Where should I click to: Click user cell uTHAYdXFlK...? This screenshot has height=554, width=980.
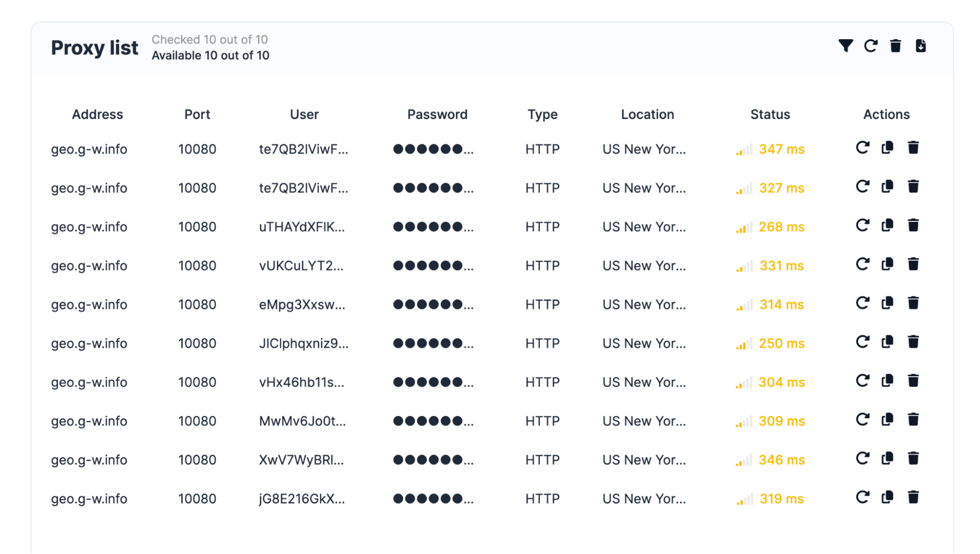302,227
